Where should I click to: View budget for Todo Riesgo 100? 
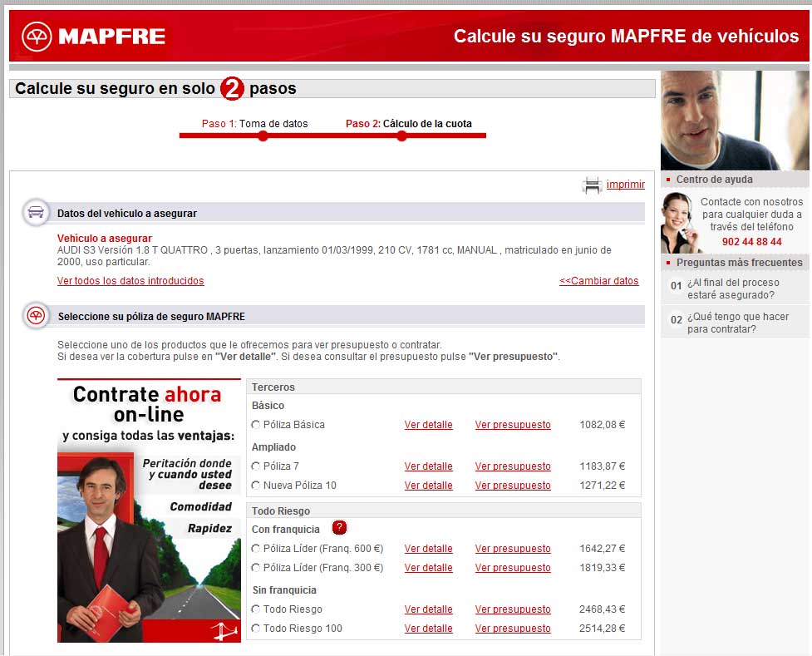pos(513,629)
